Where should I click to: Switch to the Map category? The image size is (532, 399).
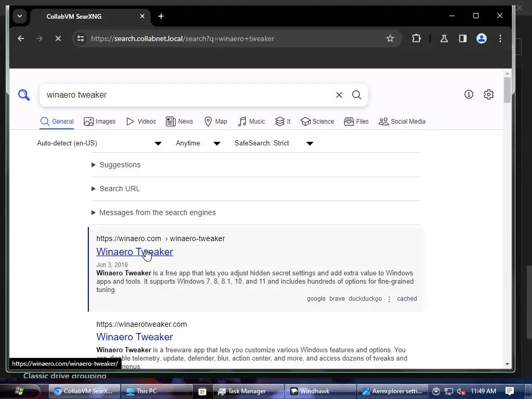216,122
